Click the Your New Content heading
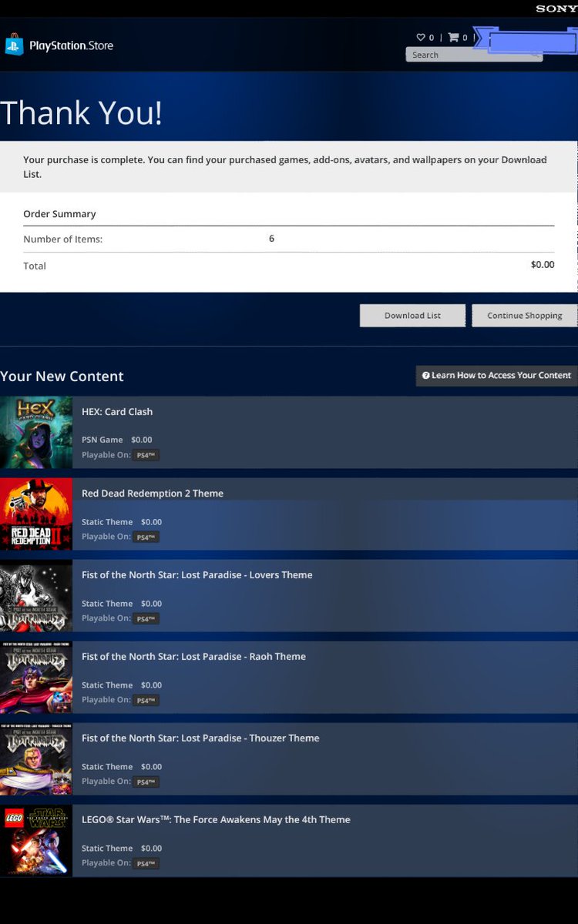Image resolution: width=578 pixels, height=924 pixels. point(62,377)
